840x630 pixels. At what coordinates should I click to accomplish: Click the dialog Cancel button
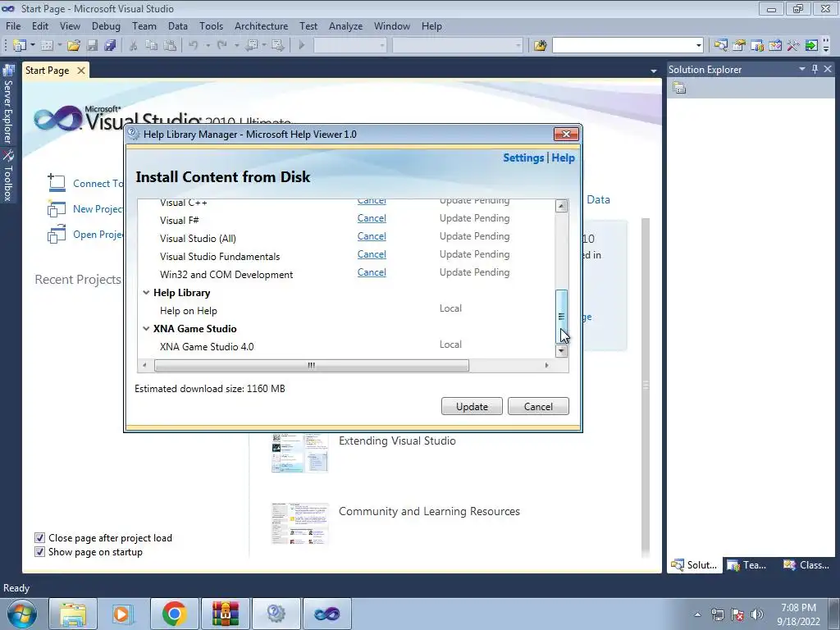coord(538,407)
